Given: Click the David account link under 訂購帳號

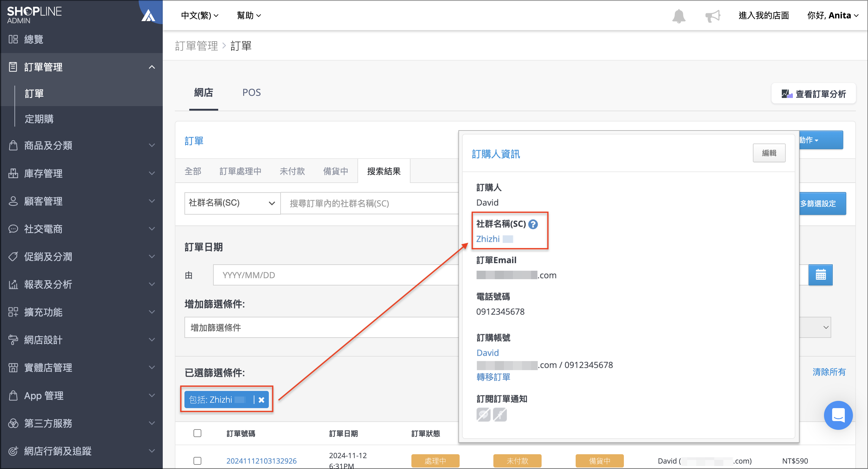Looking at the screenshot, I should [x=488, y=352].
